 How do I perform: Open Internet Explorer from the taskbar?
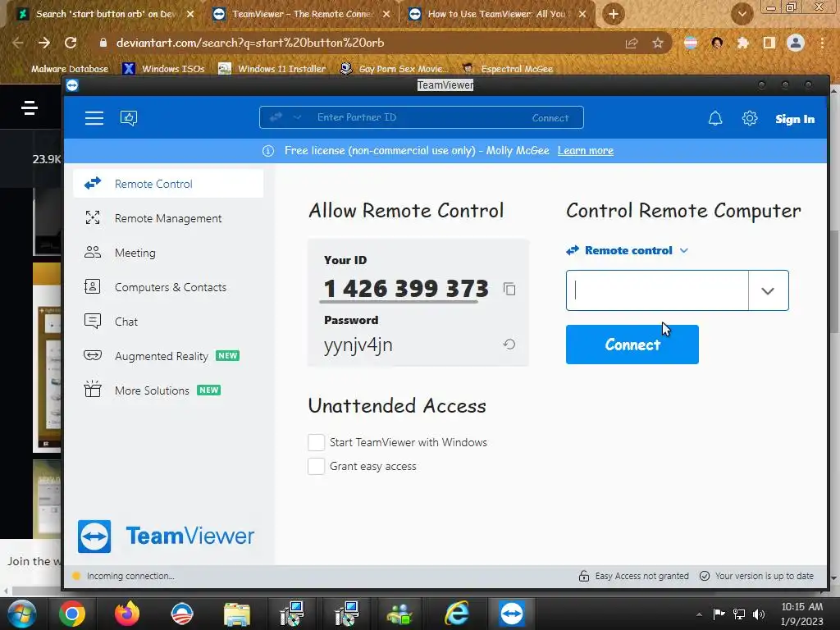(456, 614)
